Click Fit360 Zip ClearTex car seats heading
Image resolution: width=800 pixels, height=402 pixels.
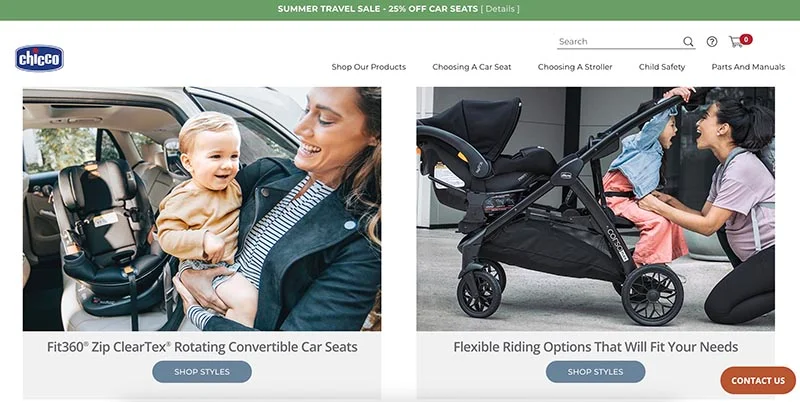coord(202,347)
